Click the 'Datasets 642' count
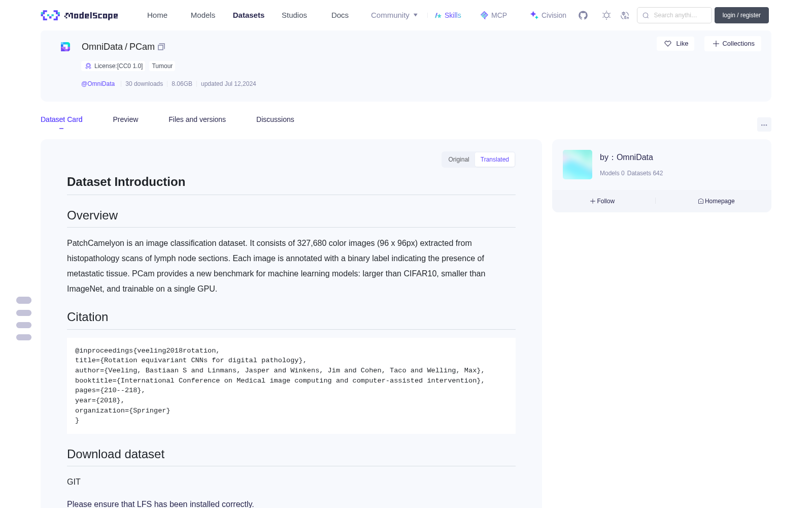 645,173
